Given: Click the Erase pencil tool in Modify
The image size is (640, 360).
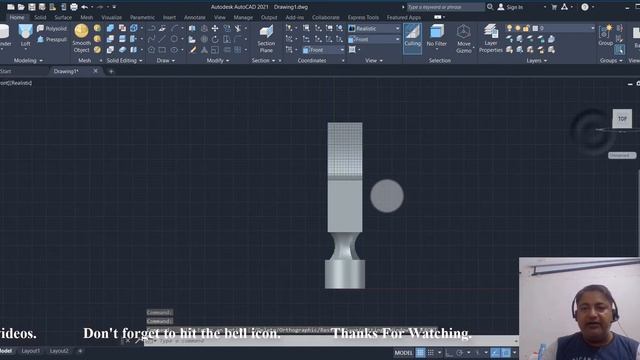Looking at the screenshot, I should coord(193,50).
